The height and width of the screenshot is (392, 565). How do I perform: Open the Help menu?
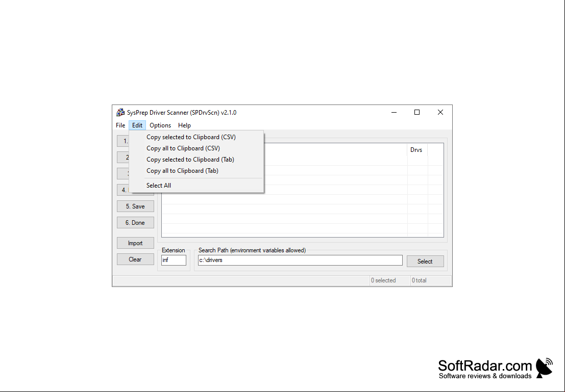coord(184,125)
